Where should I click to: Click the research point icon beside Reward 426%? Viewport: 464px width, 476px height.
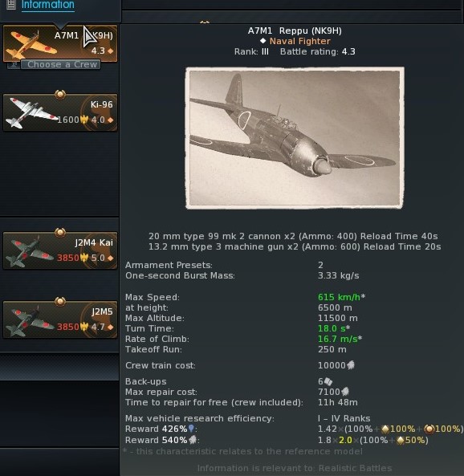191,429
